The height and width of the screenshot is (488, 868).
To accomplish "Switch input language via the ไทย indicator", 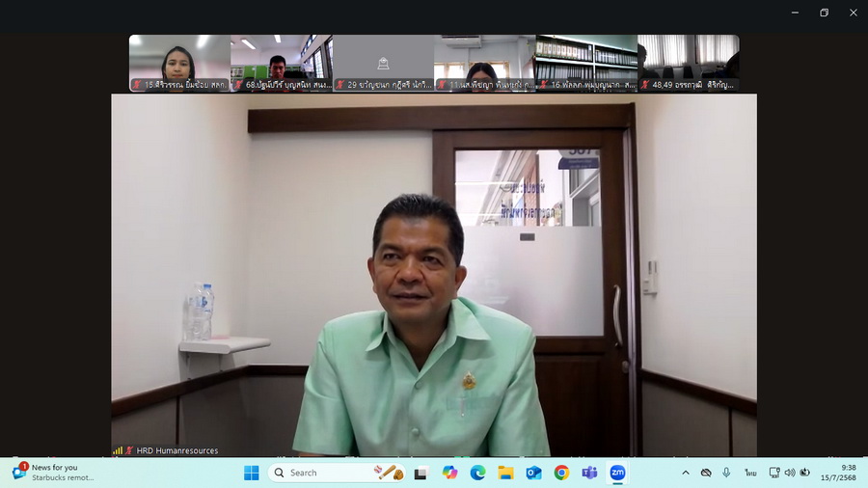I will click(x=750, y=473).
